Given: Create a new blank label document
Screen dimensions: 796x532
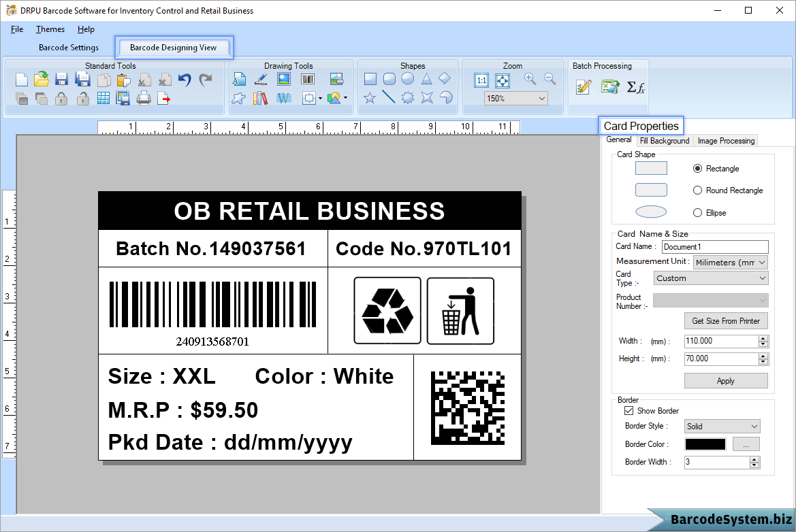Looking at the screenshot, I should pos(21,80).
